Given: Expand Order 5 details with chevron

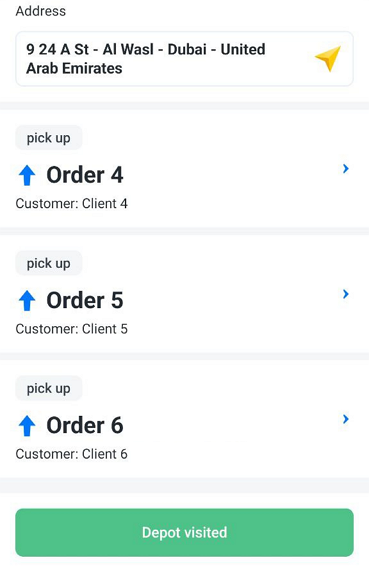Looking at the screenshot, I should [x=345, y=294].
